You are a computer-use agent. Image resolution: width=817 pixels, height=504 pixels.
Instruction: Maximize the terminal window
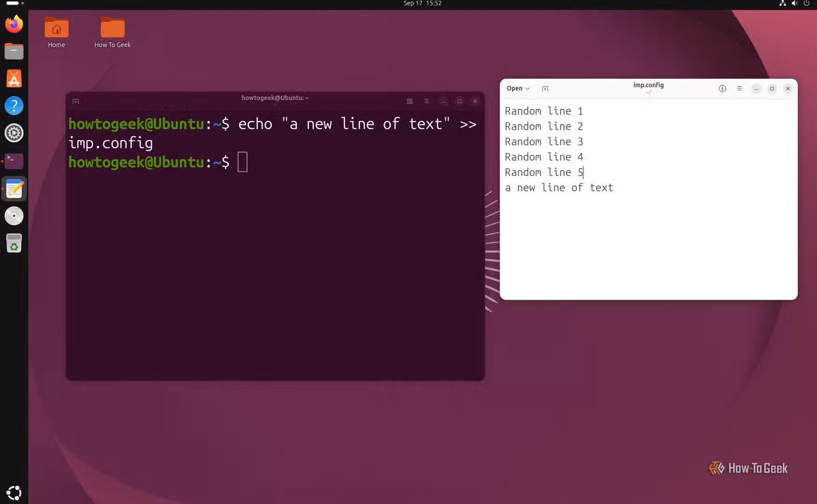[459, 101]
